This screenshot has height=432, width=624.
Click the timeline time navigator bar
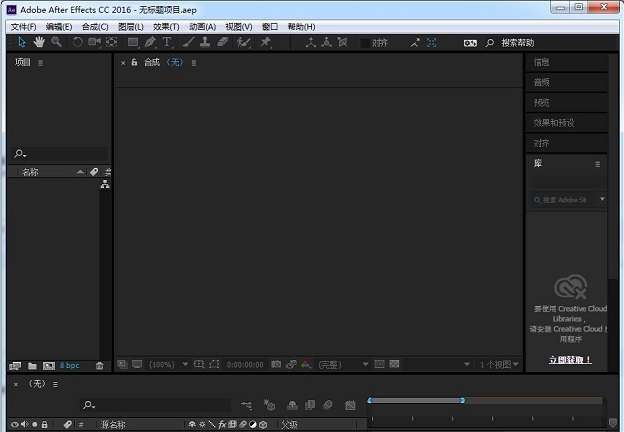pyautogui.click(x=416, y=401)
